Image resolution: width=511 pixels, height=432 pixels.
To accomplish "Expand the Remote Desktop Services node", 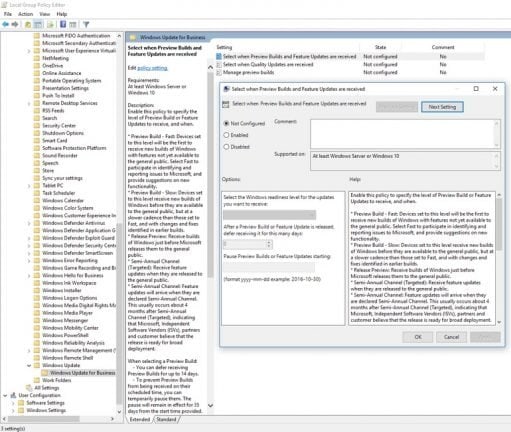I will (x=29, y=103).
